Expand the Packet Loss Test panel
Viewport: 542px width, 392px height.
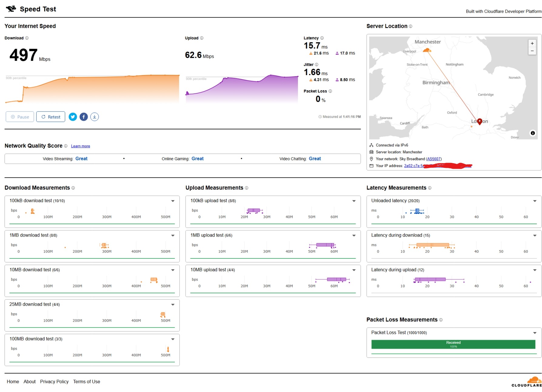tap(535, 333)
